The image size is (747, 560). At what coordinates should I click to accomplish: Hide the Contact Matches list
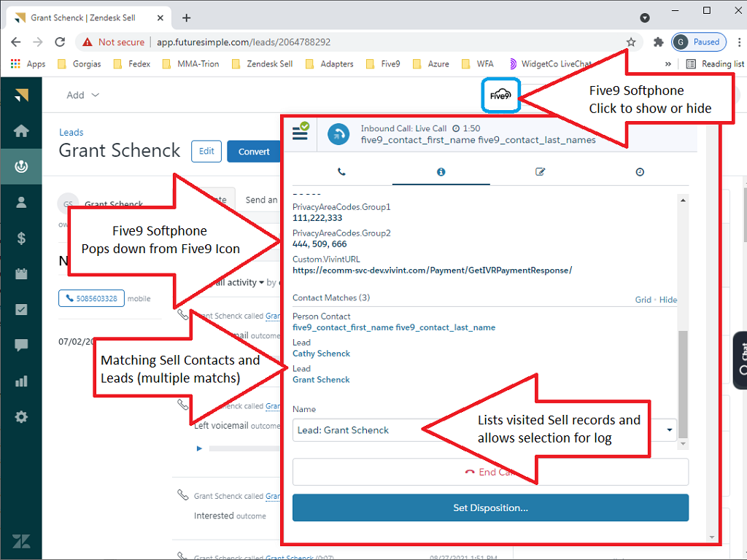[x=667, y=300]
